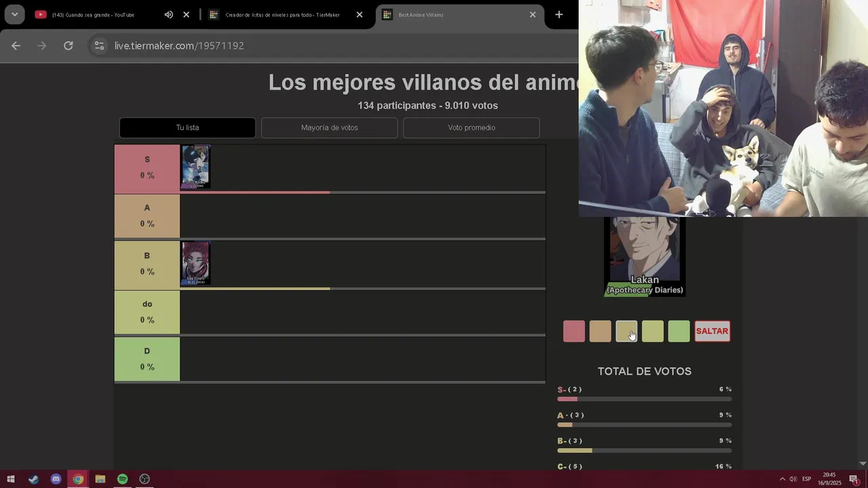Click the B vote percentage bar

(644, 451)
